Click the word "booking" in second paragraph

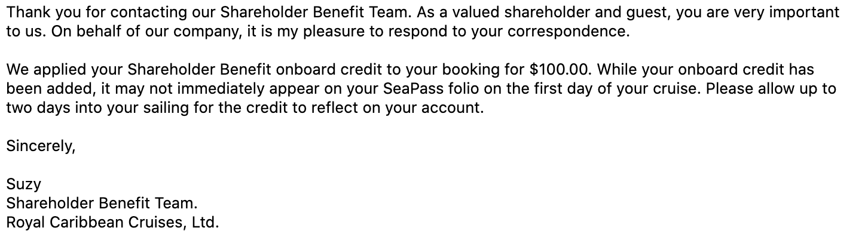point(477,70)
